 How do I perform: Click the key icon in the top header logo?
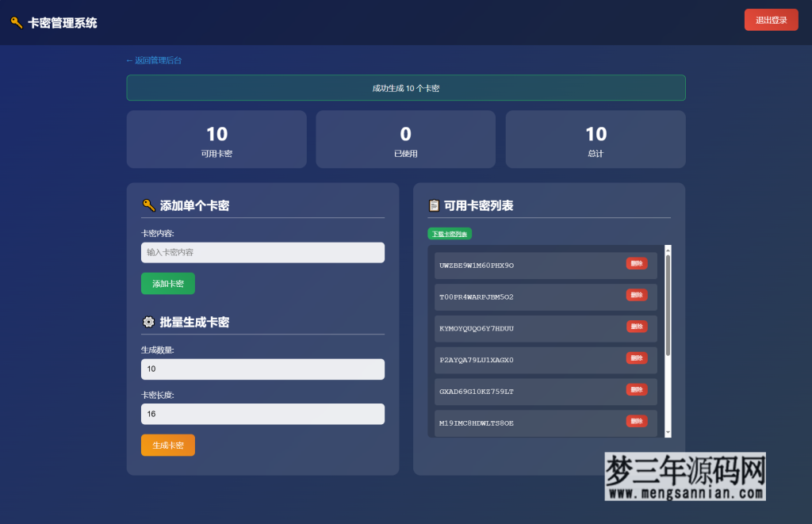(x=16, y=22)
